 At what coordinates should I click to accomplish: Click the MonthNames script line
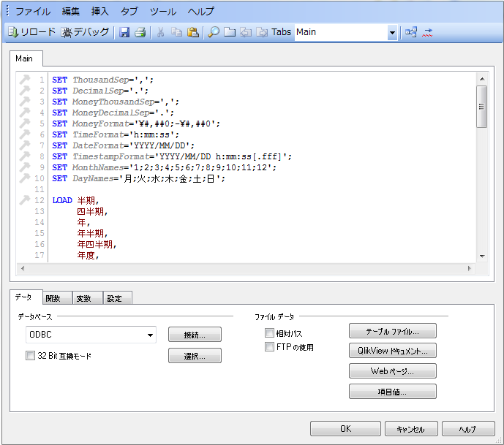point(165,167)
